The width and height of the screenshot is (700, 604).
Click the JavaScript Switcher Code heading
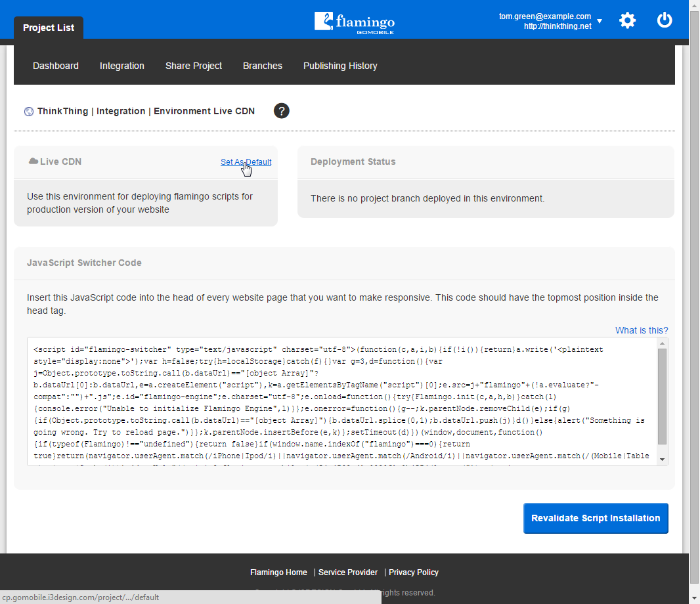click(x=84, y=263)
